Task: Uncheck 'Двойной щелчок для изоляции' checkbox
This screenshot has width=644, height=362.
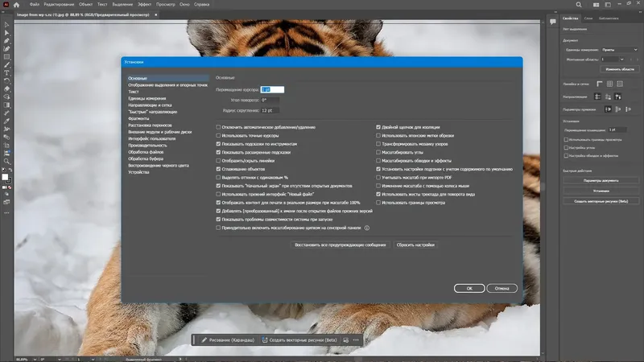Action: click(378, 127)
